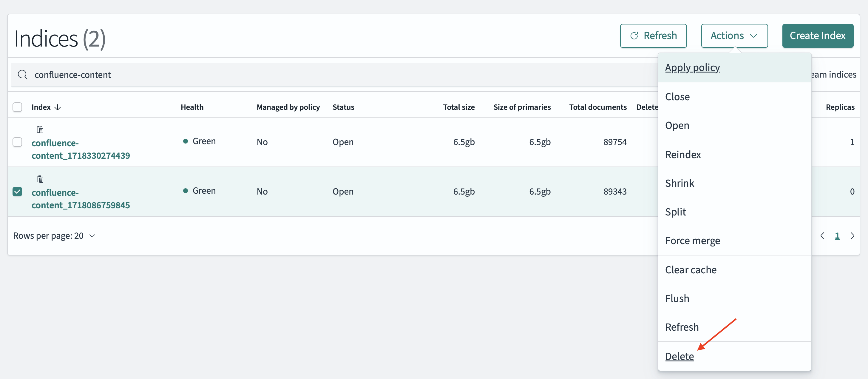Click the search magnifier icon
The width and height of the screenshot is (868, 379).
click(23, 75)
